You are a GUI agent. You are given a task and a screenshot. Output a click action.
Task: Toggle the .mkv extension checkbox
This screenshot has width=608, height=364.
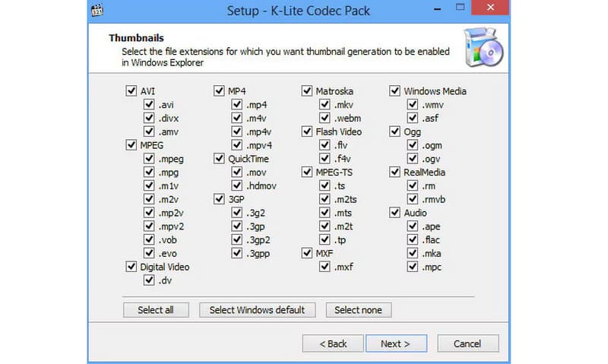point(325,105)
